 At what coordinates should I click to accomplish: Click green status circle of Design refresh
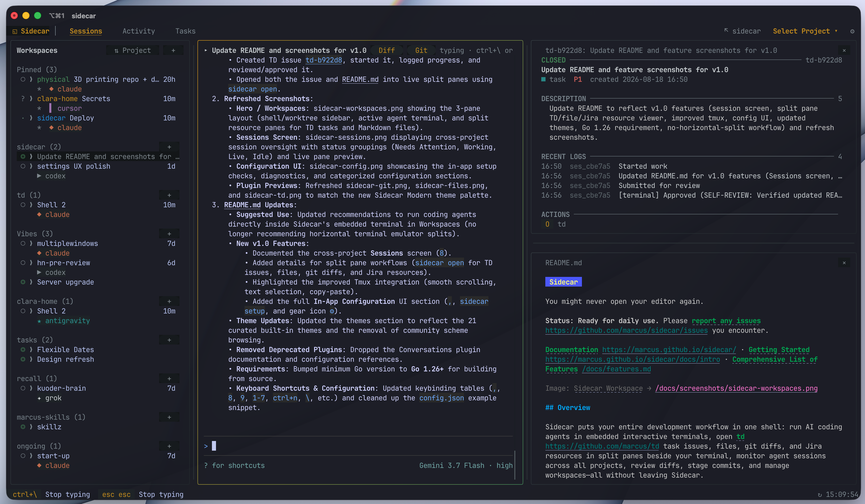(x=23, y=359)
